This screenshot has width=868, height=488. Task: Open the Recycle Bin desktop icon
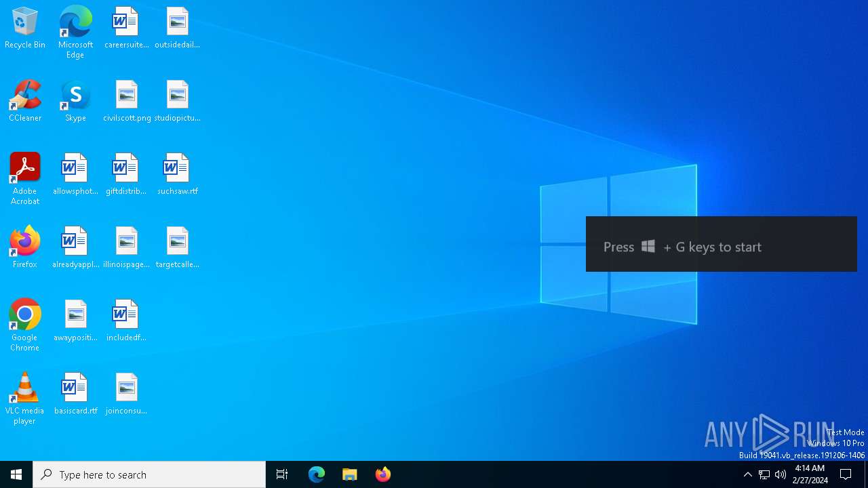click(25, 28)
